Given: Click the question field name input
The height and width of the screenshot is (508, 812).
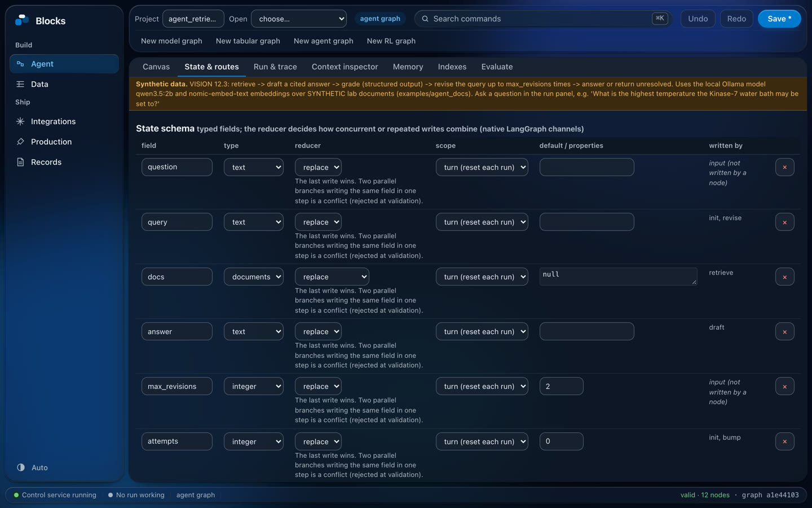Looking at the screenshot, I should 177,167.
